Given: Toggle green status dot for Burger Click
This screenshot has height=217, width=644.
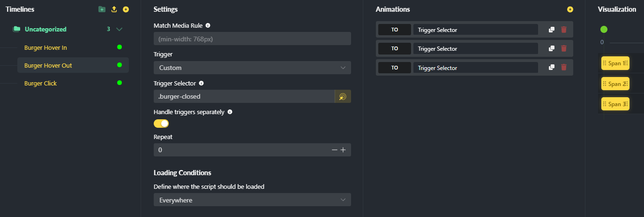Looking at the screenshot, I should pos(120,83).
